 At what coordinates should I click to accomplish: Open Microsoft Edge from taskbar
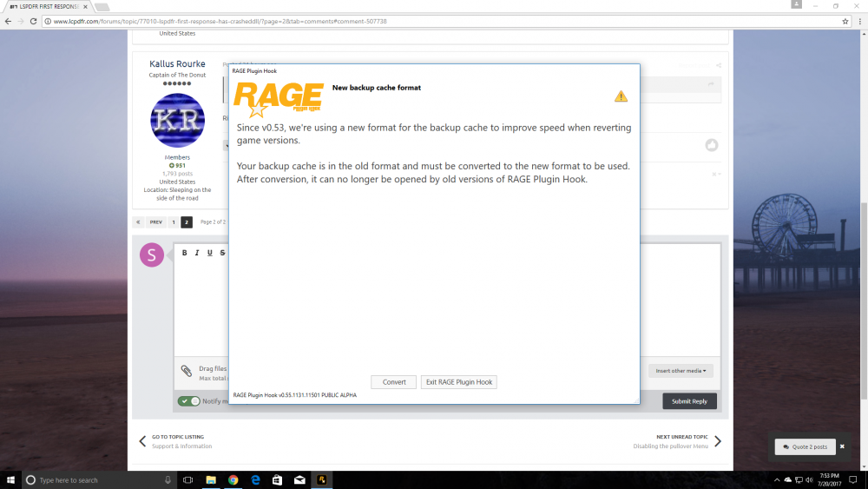[255, 480]
